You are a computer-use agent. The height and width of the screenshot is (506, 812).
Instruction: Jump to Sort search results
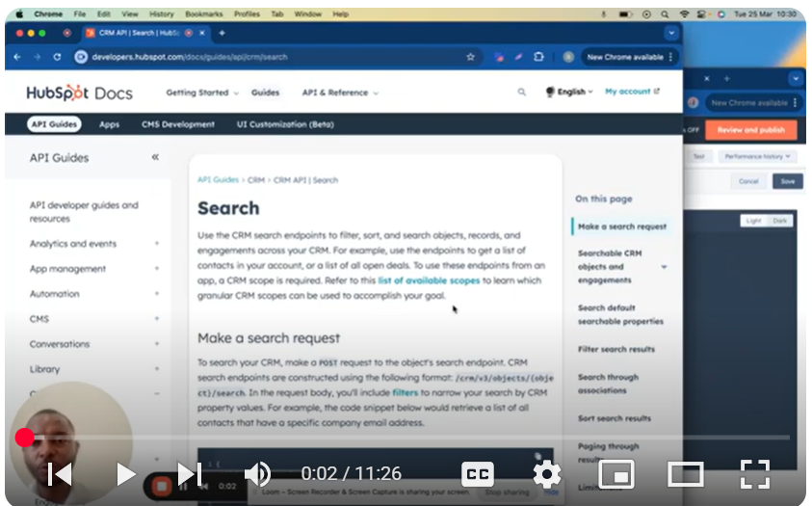[x=615, y=418]
